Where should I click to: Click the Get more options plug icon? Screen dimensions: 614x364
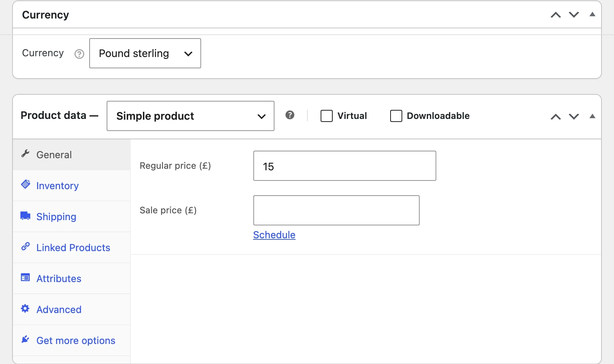(25, 339)
